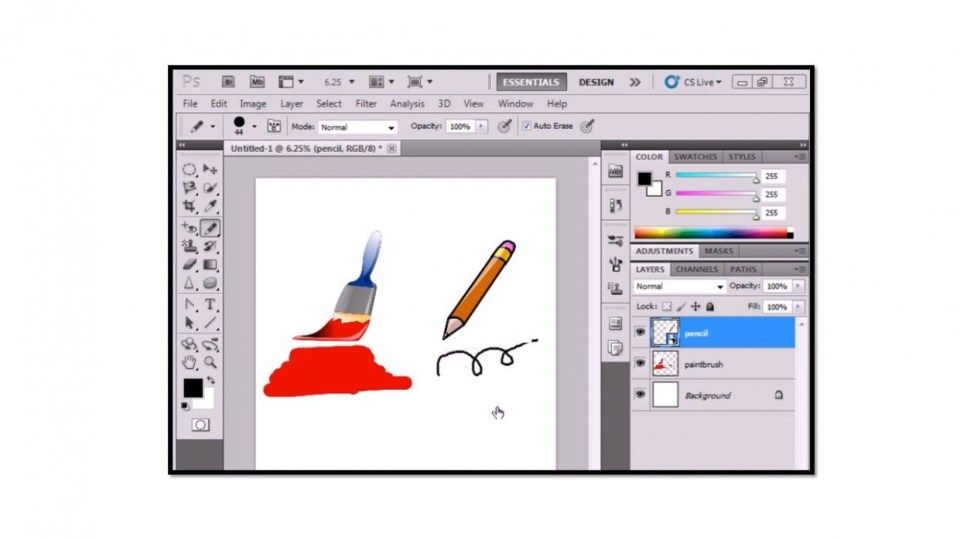Toggle Quick Mask mode
Image resolution: width=960 pixels, height=539 pixels.
(200, 424)
